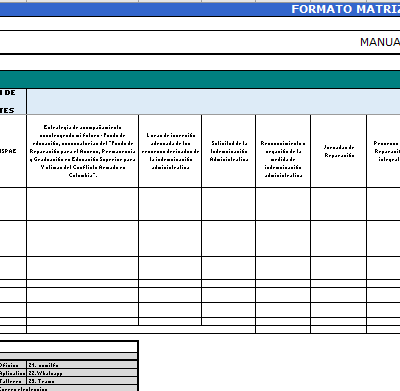
Task: Select the Correo electrónico row
Action: coord(68,388)
